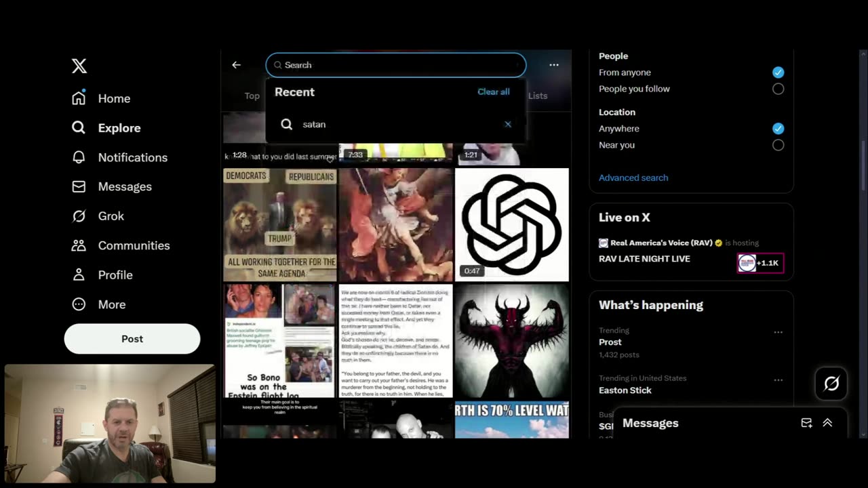868x488 pixels.
Task: Select Anywhere location option
Action: [778, 129]
